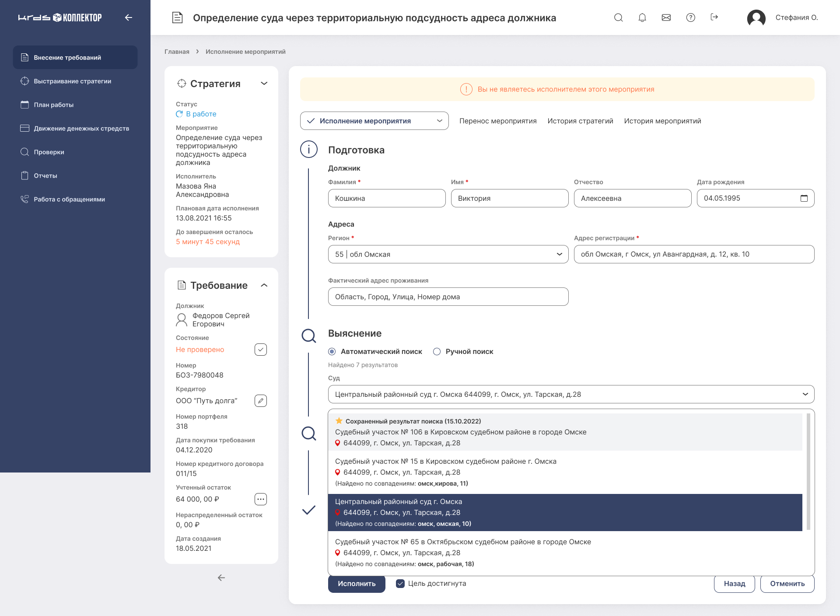
Task: Click the help question mark icon
Action: click(690, 17)
